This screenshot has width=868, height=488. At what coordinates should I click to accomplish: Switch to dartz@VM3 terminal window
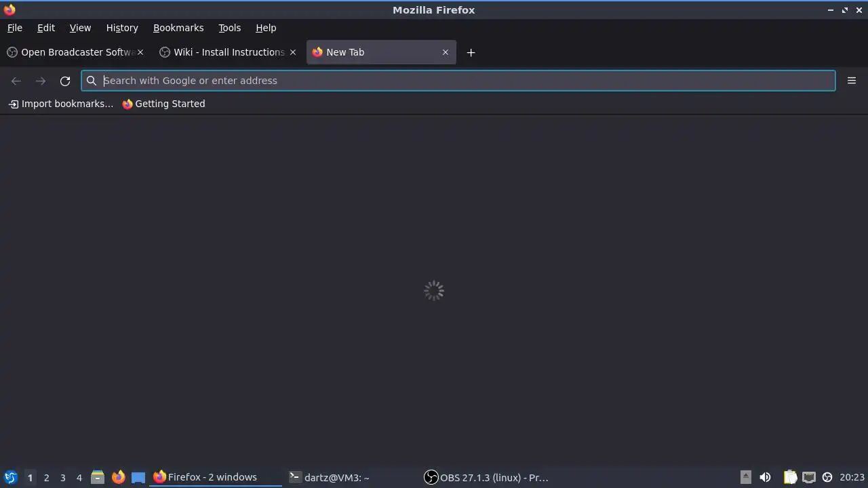coord(351,477)
